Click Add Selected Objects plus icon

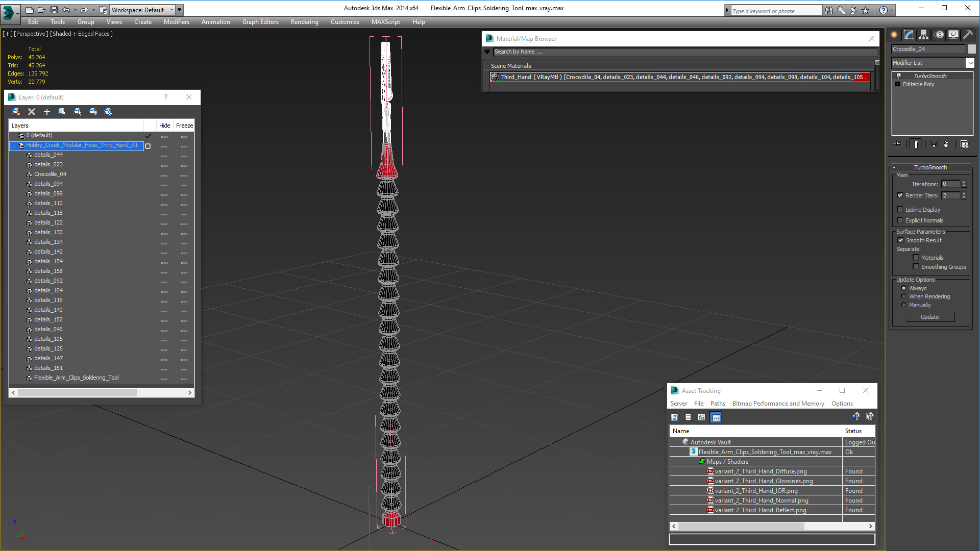point(47,112)
